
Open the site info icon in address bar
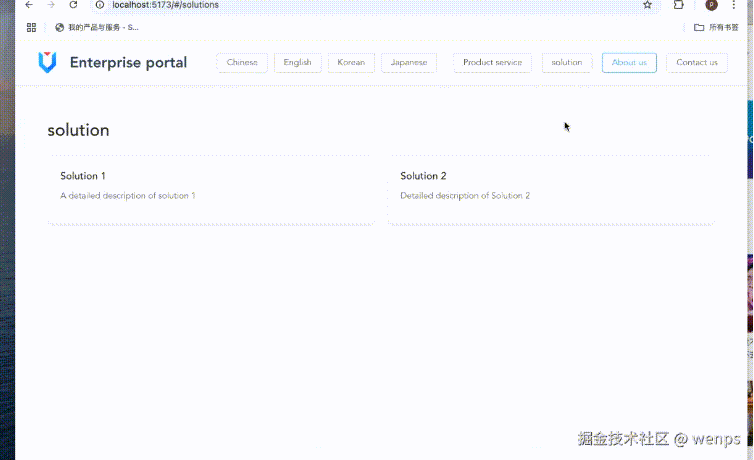100,5
